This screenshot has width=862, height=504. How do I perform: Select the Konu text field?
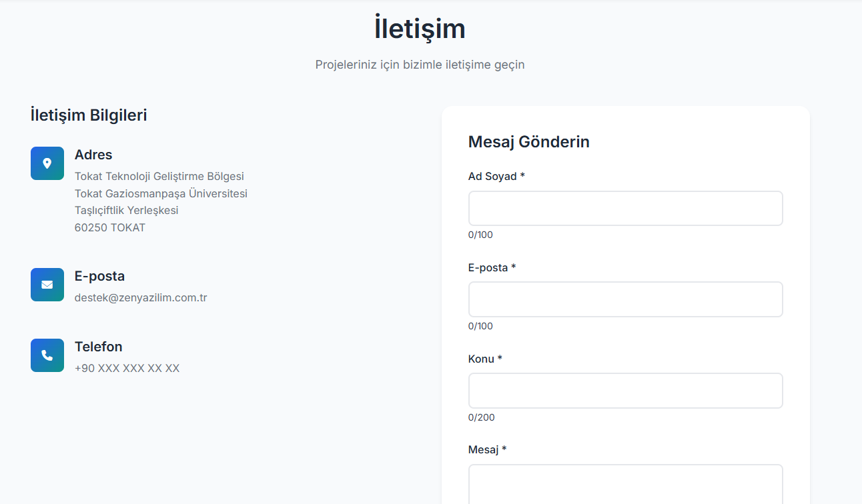click(625, 391)
